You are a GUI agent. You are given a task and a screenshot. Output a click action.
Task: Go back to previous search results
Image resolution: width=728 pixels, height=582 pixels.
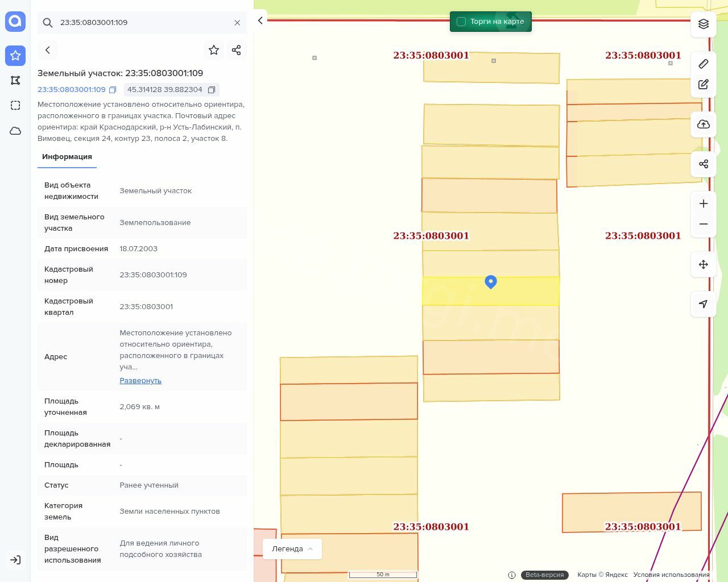[x=48, y=50]
